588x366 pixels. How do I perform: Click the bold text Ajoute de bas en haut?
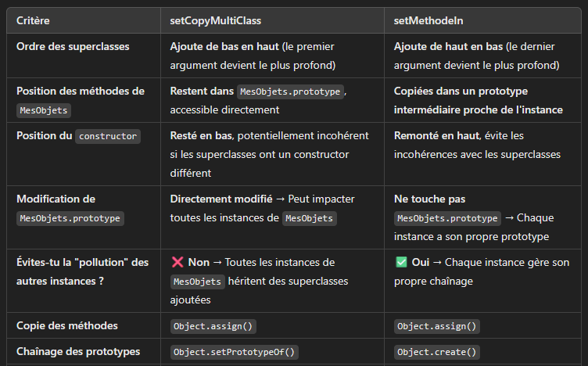pos(224,46)
